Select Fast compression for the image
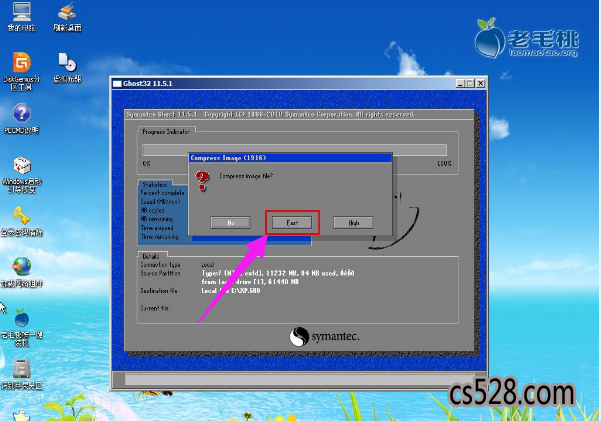 [292, 222]
